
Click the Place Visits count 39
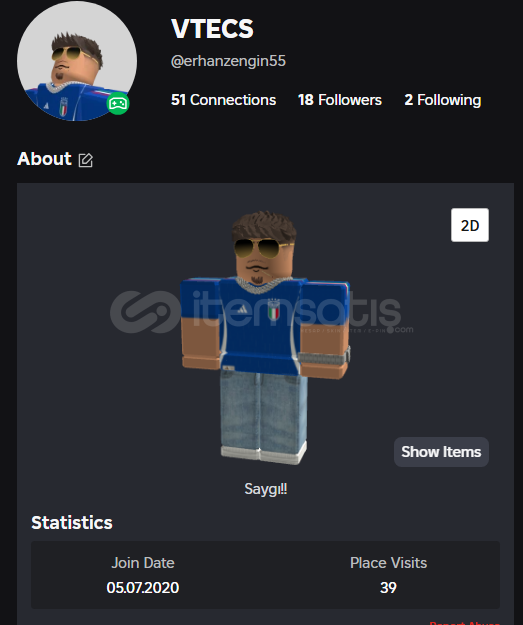click(388, 588)
